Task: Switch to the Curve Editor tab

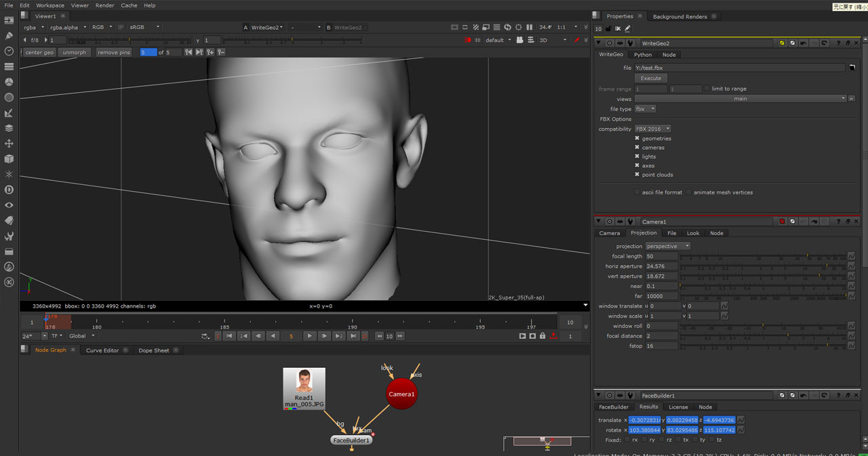Action: coord(102,350)
